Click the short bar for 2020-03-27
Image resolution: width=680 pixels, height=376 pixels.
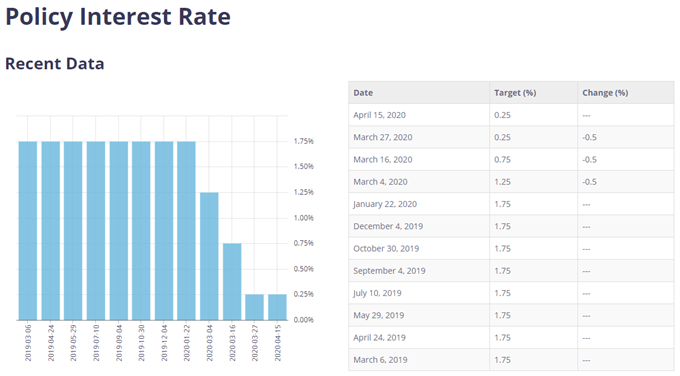coord(255,307)
